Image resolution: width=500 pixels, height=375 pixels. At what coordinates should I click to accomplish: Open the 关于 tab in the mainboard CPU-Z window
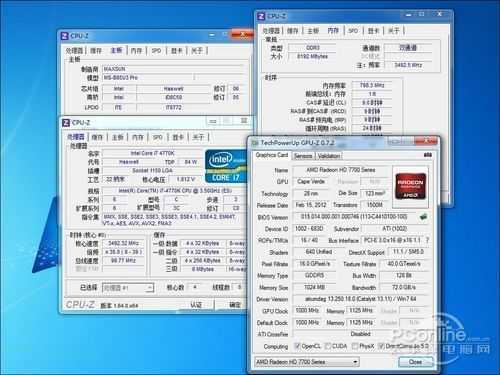[197, 51]
